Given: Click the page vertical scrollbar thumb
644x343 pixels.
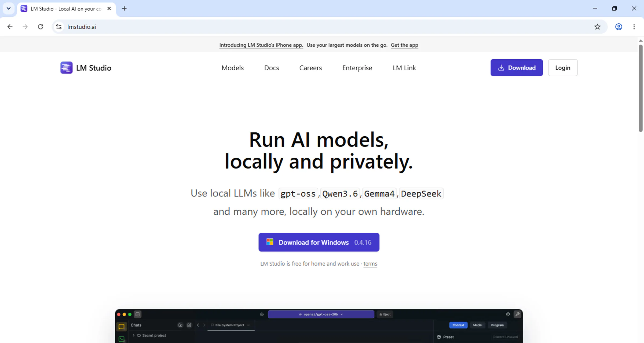Looking at the screenshot, I should 641,88.
